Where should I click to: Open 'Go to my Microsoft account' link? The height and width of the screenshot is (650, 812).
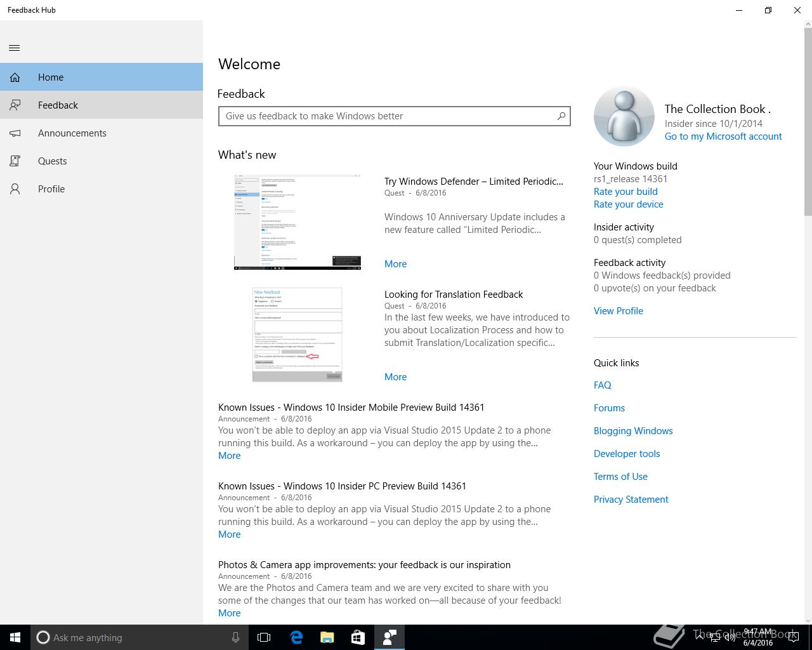tap(723, 136)
